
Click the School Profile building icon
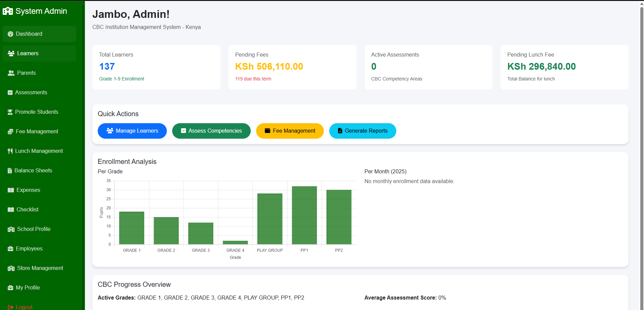pos(11,229)
